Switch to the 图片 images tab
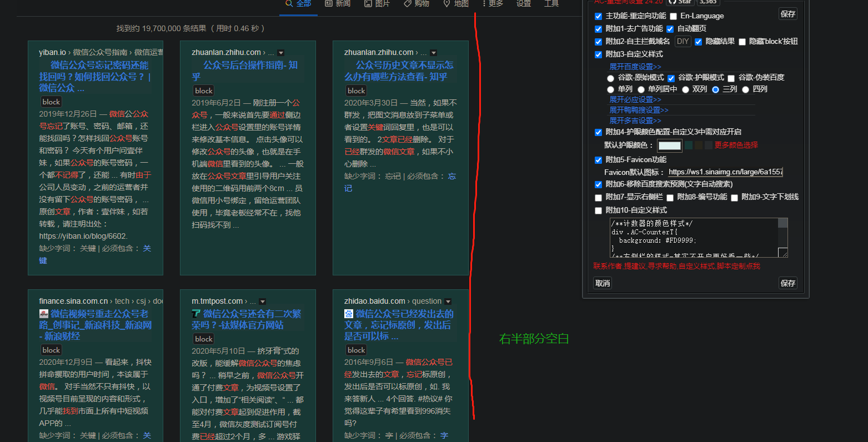Screen dimensions: 868x442 click(377, 3)
